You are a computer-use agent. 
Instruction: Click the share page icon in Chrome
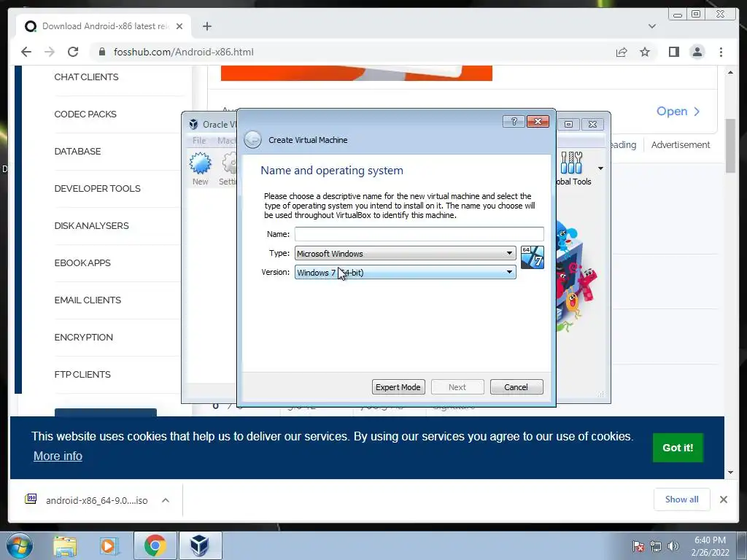click(x=622, y=52)
